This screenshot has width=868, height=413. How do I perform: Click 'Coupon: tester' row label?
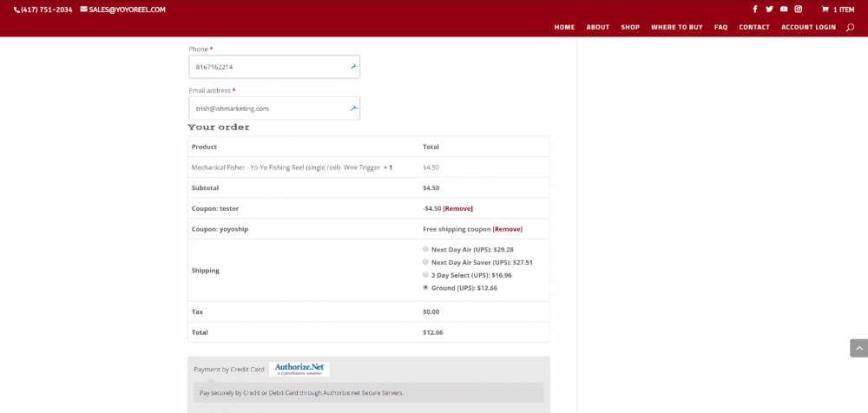click(x=215, y=209)
